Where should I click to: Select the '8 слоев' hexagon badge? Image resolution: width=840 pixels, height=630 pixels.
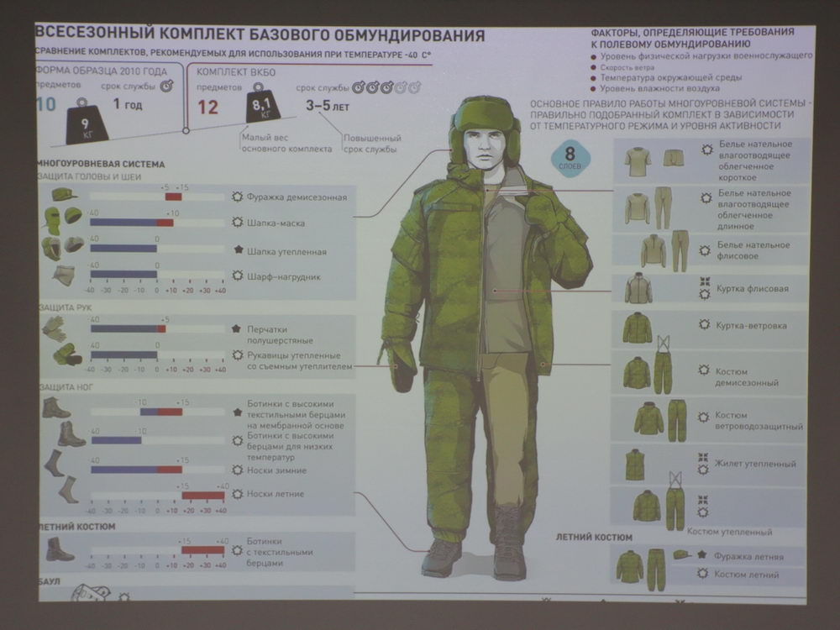point(571,160)
